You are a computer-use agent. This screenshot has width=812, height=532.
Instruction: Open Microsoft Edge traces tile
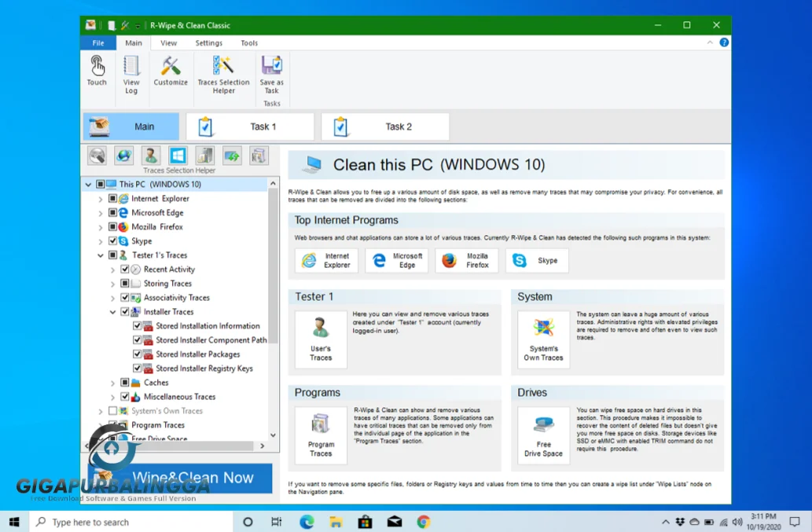click(x=396, y=260)
